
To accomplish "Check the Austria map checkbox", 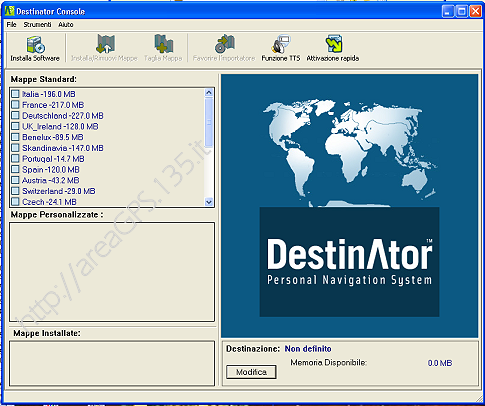I will [15, 180].
